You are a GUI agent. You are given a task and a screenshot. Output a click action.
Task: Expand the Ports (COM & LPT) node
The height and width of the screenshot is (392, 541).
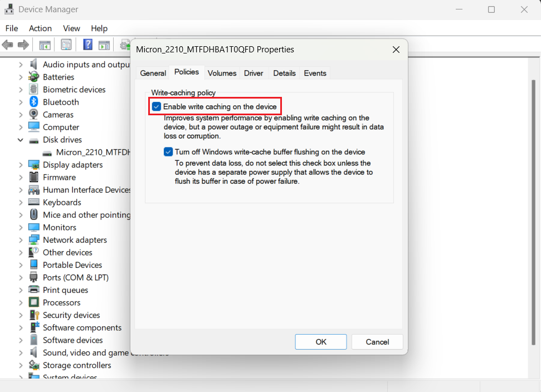pyautogui.click(x=20, y=277)
